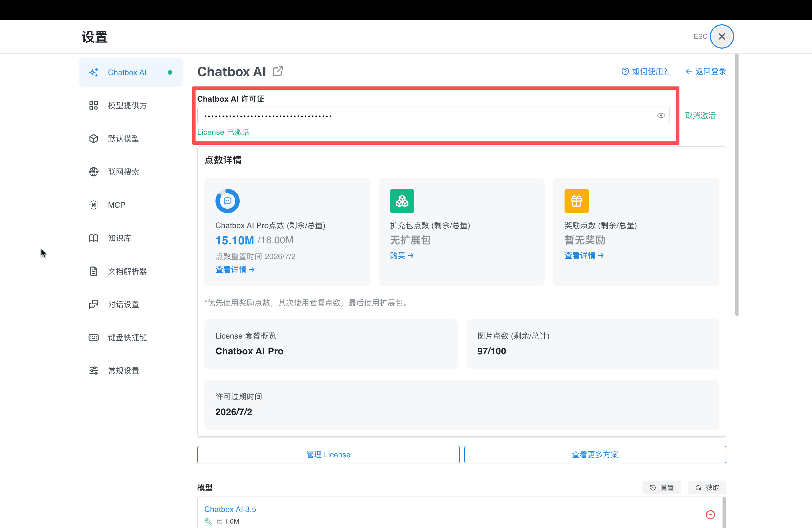
Task: Click the Chatbox AI Pro points ring icon
Action: (x=228, y=201)
